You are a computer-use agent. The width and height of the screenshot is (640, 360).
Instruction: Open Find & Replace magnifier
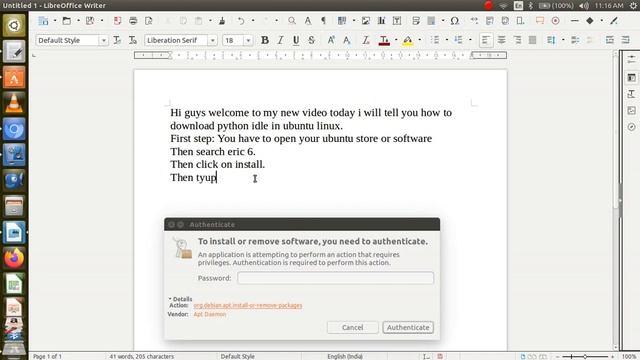292,21
